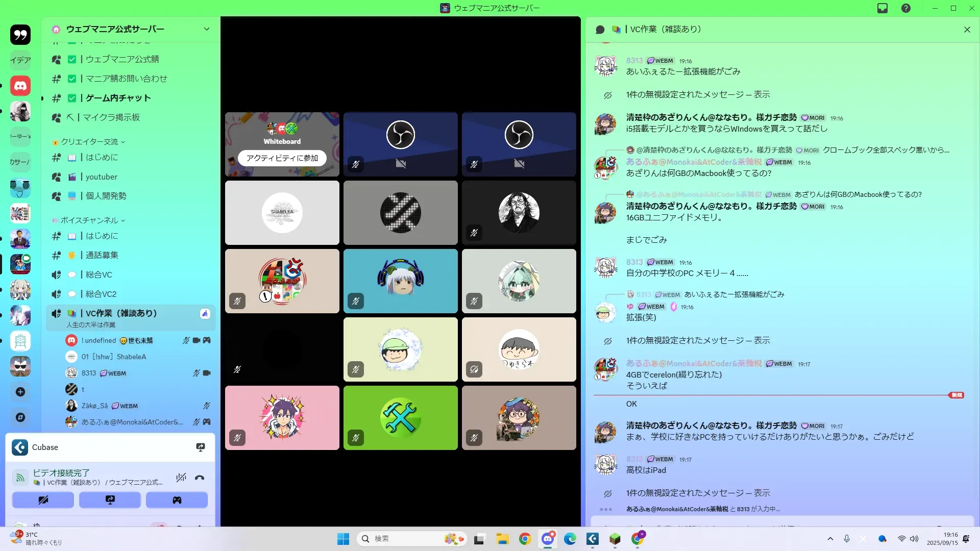The image size is (980, 551).
Task: Open the inbox icon in title bar
Action: [883, 8]
